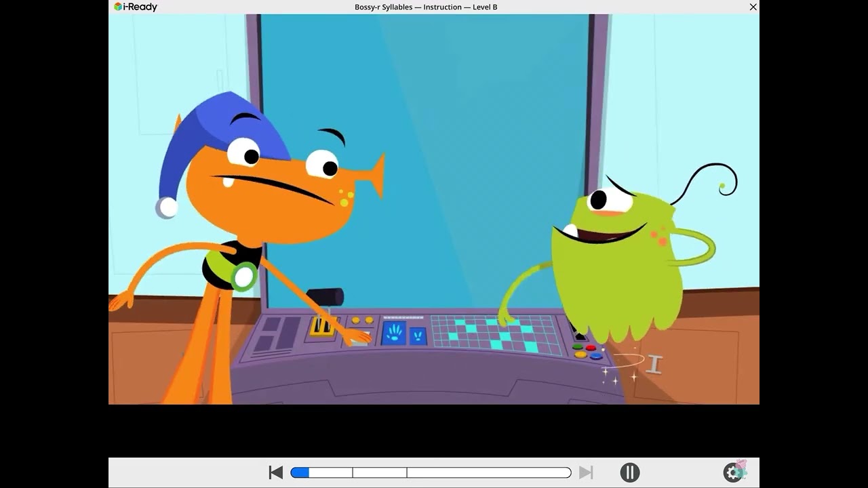Close the lesson with the X button
The image size is (868, 488).
pos(753,7)
